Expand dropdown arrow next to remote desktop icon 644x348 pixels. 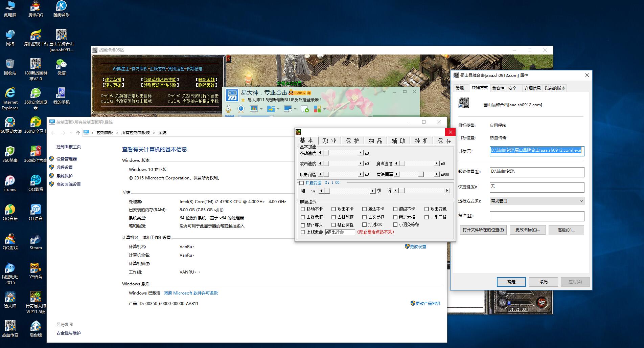295,109
